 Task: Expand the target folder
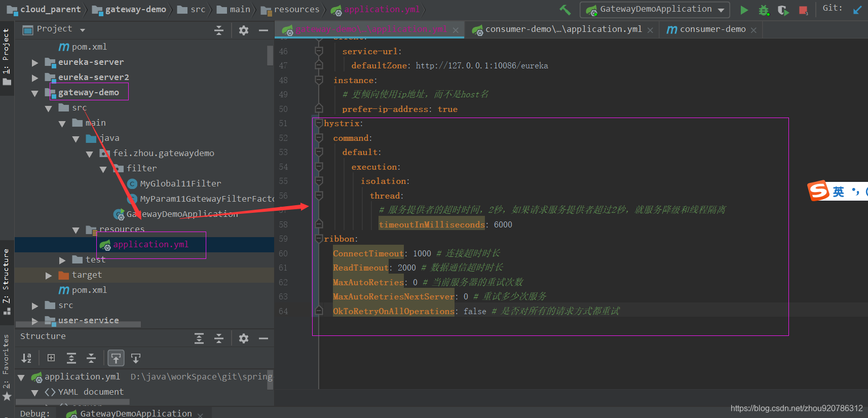coord(49,276)
